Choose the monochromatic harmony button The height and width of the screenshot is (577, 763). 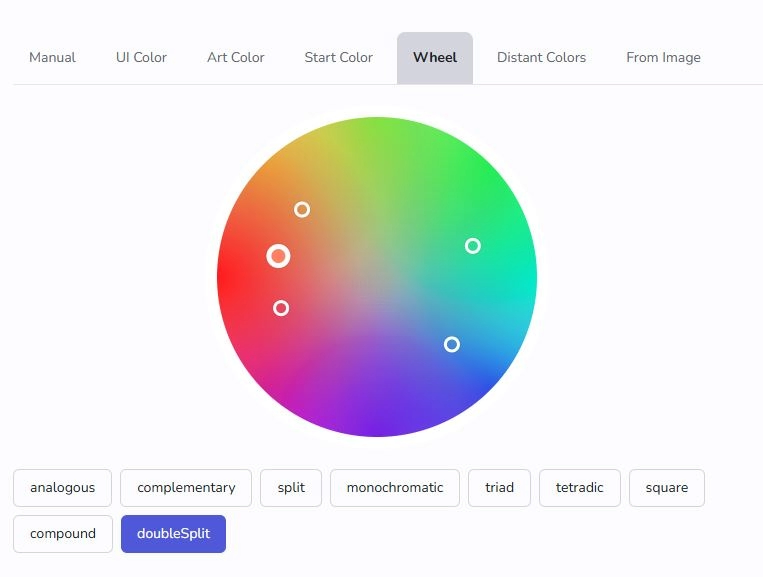point(395,487)
